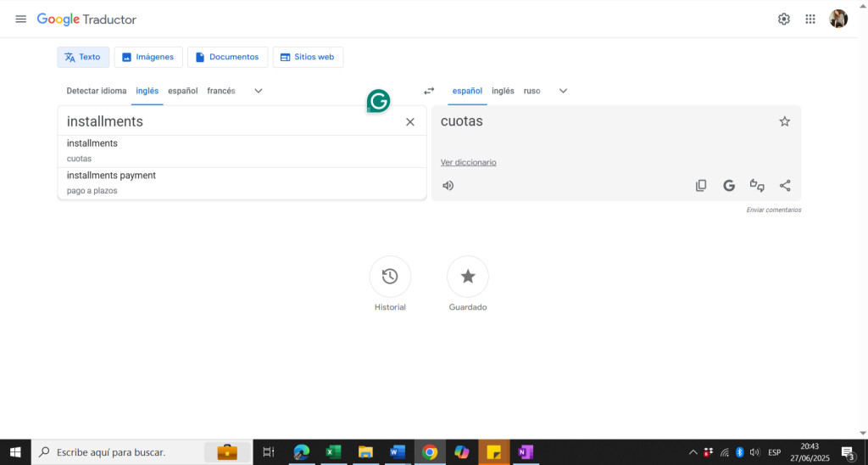The image size is (868, 465).
Task: Save translation with the star icon
Action: (784, 121)
